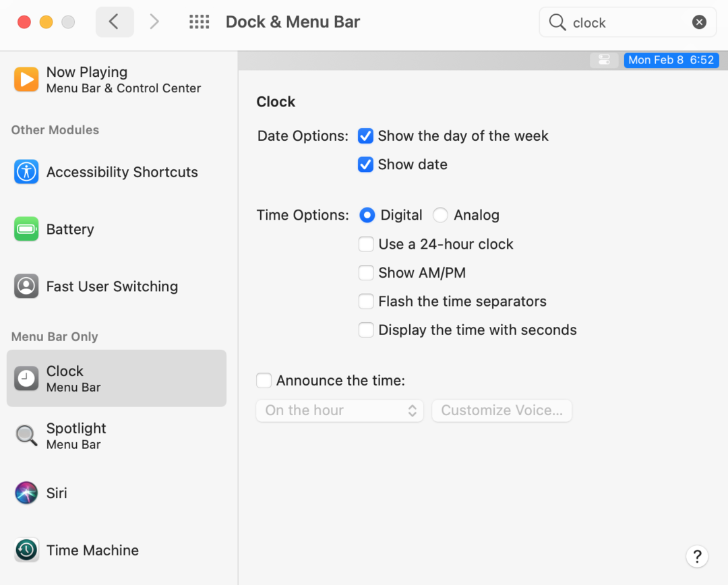Clear the search field text
728x585 pixels.
[x=699, y=22]
